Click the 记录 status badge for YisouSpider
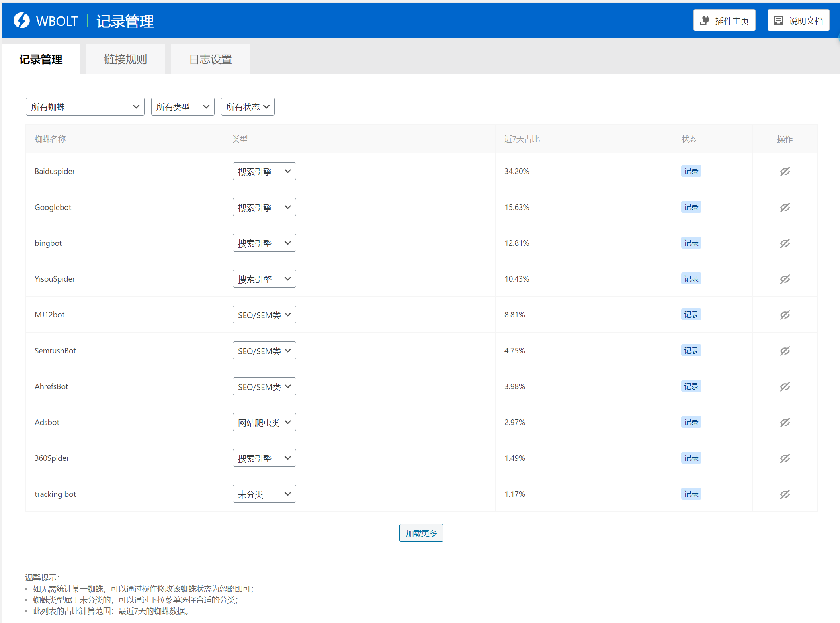This screenshot has height=623, width=840. [691, 279]
